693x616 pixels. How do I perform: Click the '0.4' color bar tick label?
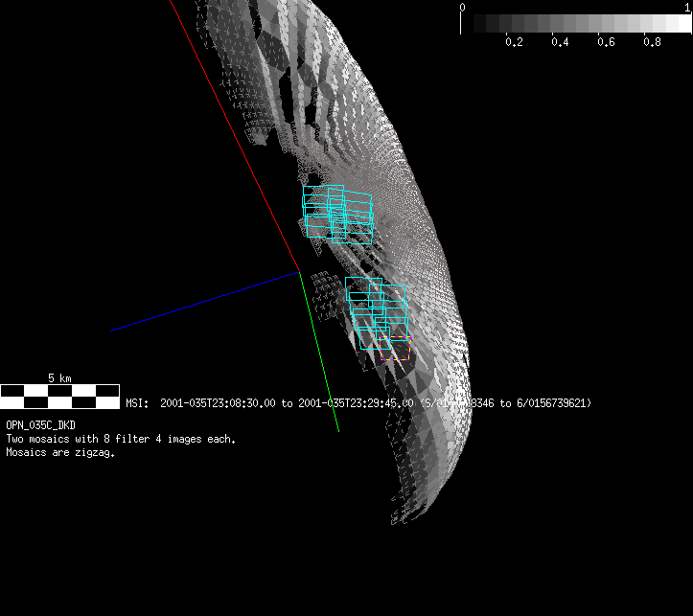pyautogui.click(x=560, y=42)
